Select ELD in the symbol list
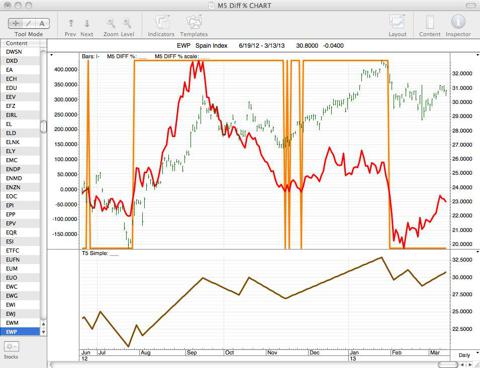This screenshot has height=368, width=480. pyautogui.click(x=20, y=133)
